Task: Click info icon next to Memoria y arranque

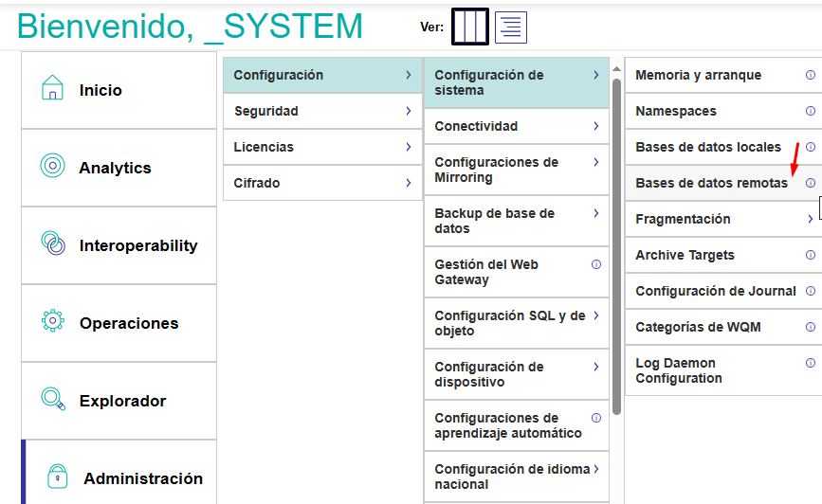Action: [810, 75]
